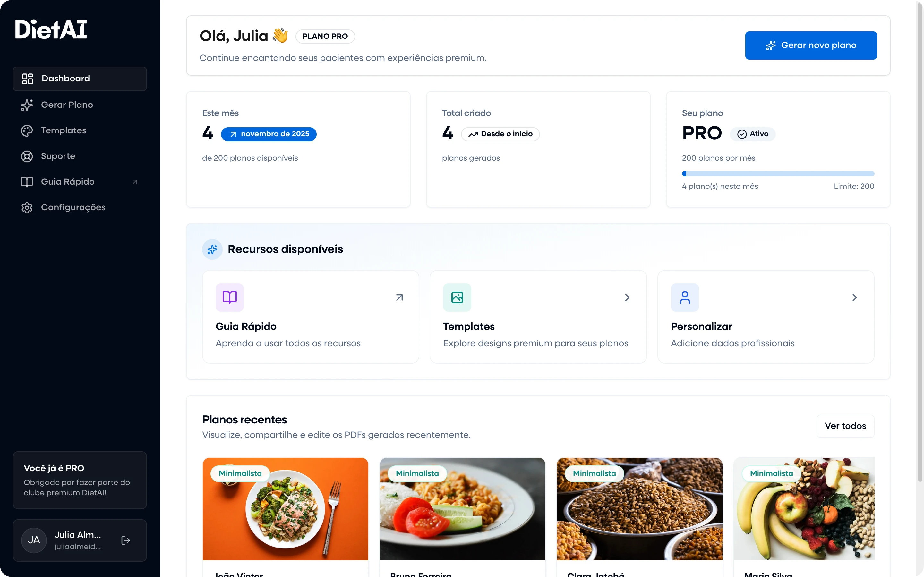The image size is (924, 577).
Task: Click the Ver todos button
Action: [x=845, y=426]
